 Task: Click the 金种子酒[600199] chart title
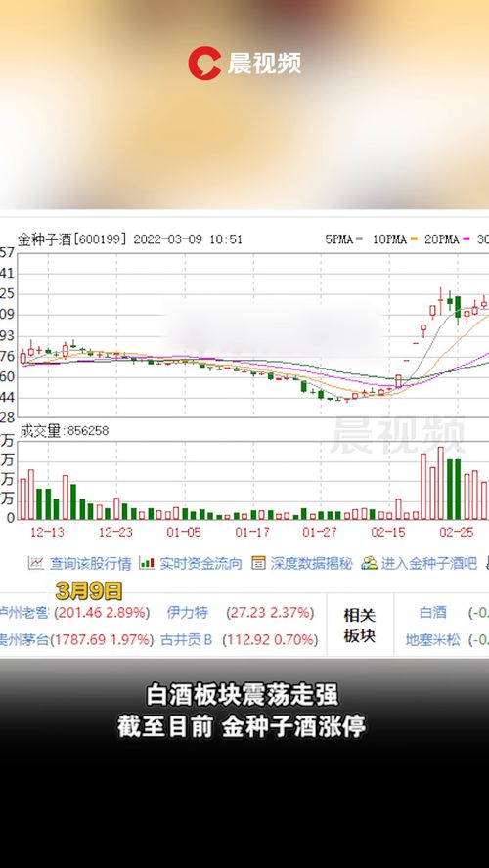pos(72,239)
